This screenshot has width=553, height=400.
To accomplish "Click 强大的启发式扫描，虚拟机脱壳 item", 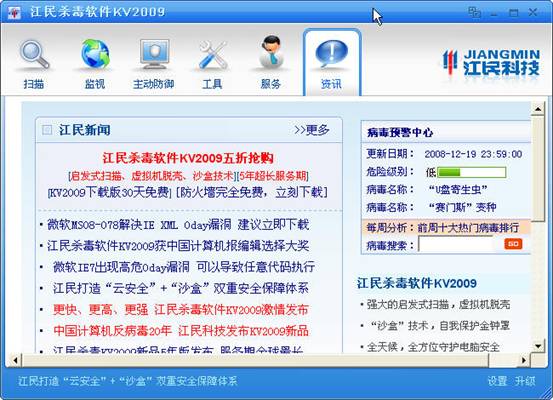I will 438,304.
